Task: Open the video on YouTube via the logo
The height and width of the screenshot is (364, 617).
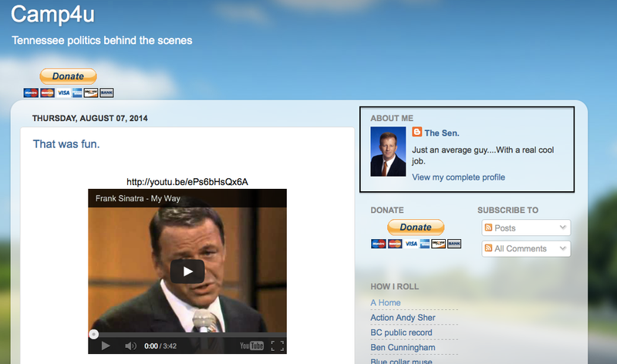Action: 252,346
